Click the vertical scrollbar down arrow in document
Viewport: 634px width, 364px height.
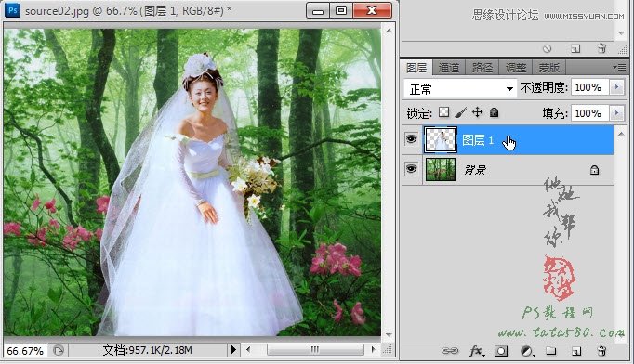pyautogui.click(x=389, y=335)
